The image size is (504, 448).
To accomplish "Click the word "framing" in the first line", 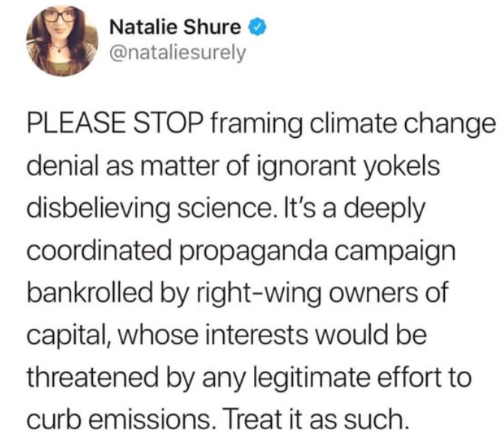I will pyautogui.click(x=251, y=125).
